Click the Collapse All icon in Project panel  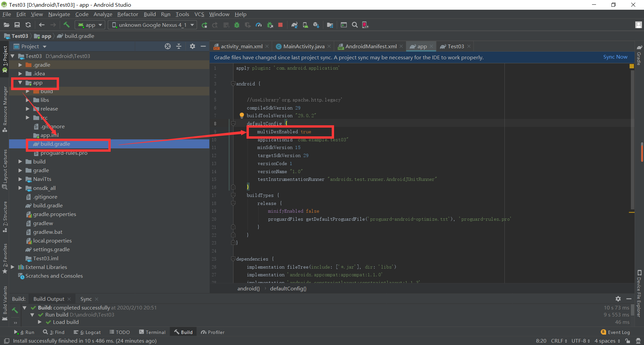pos(179,46)
